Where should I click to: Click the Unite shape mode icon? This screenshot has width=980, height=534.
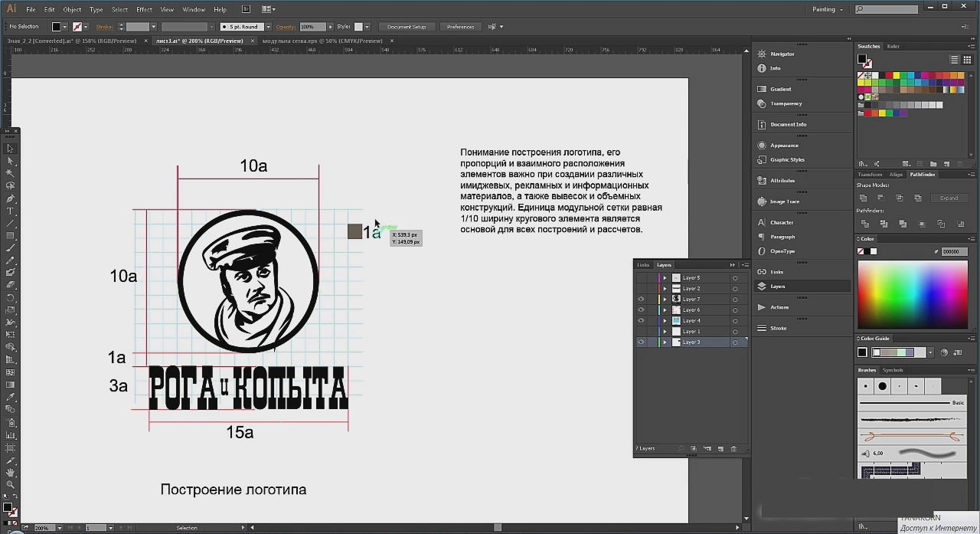pos(864,198)
